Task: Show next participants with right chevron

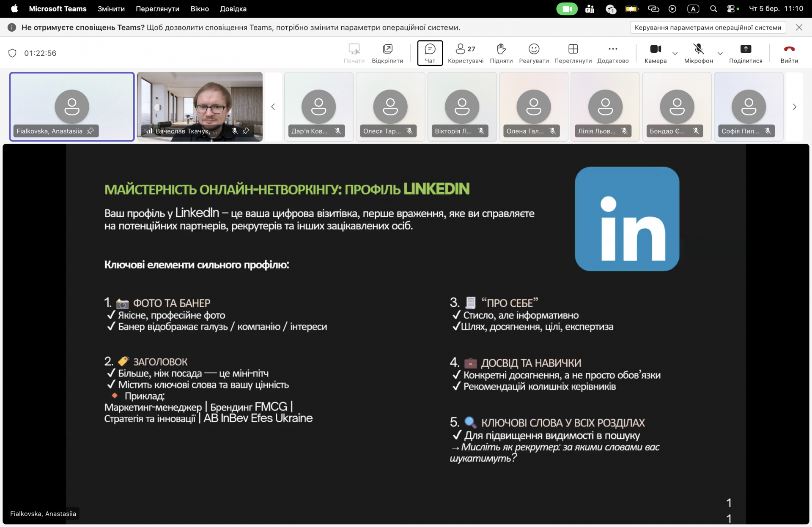Action: pos(794,107)
